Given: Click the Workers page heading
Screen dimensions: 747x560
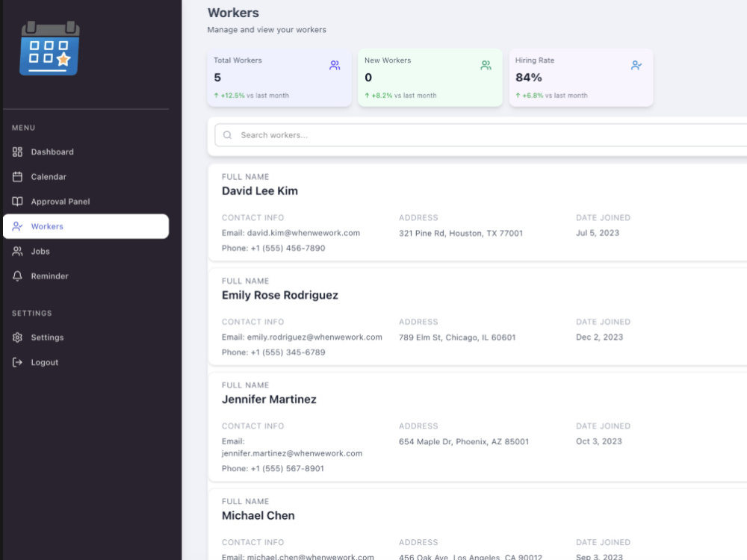Looking at the screenshot, I should click(x=233, y=13).
